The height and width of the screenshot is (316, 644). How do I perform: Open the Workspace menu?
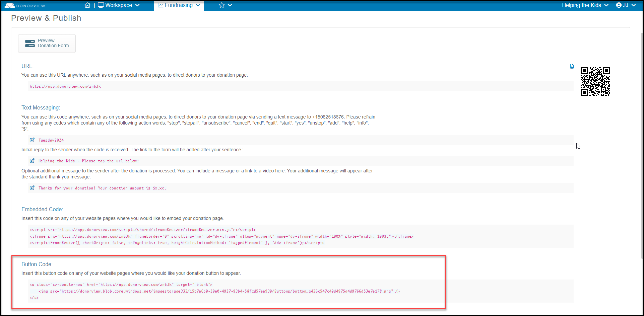pyautogui.click(x=118, y=5)
